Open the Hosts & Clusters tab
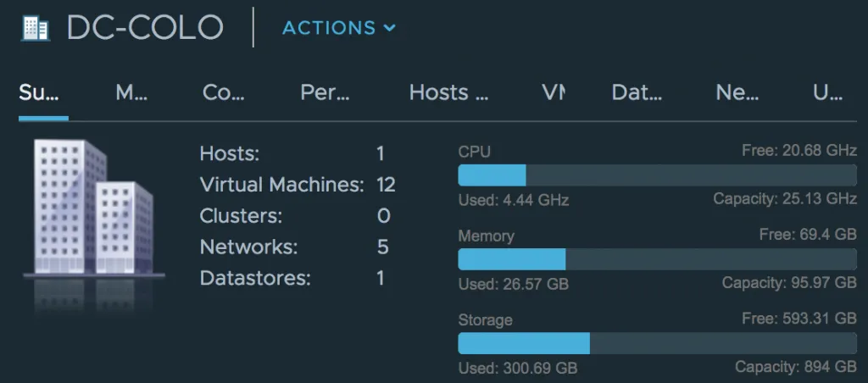868x383 pixels. tap(449, 93)
